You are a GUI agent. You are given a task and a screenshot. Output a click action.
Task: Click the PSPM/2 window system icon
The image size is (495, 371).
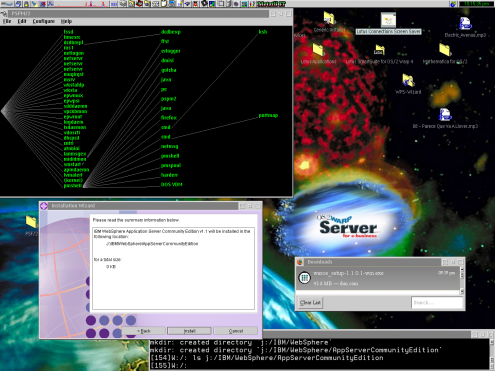(x=4, y=14)
